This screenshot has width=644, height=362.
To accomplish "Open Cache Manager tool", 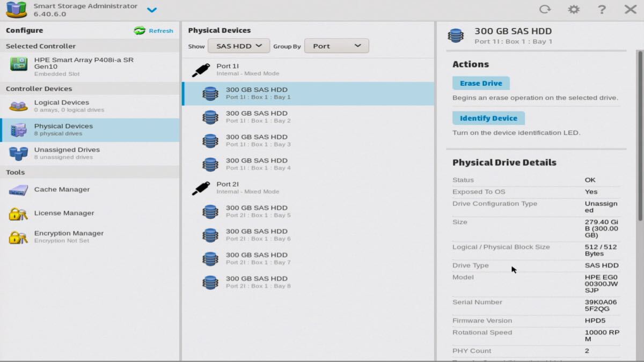I will pyautogui.click(x=90, y=189).
